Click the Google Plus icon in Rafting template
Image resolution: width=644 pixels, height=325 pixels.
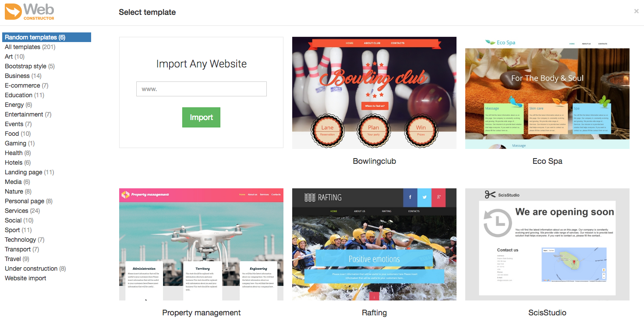(439, 198)
